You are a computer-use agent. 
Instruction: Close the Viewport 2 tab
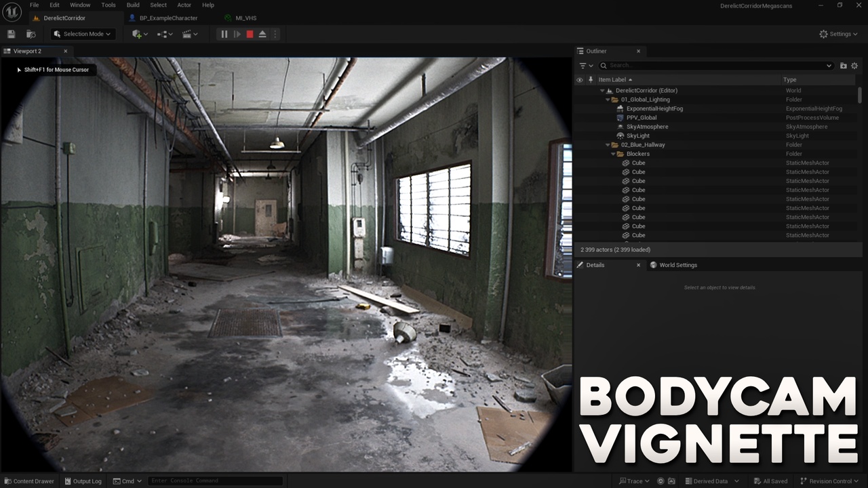[x=66, y=51]
